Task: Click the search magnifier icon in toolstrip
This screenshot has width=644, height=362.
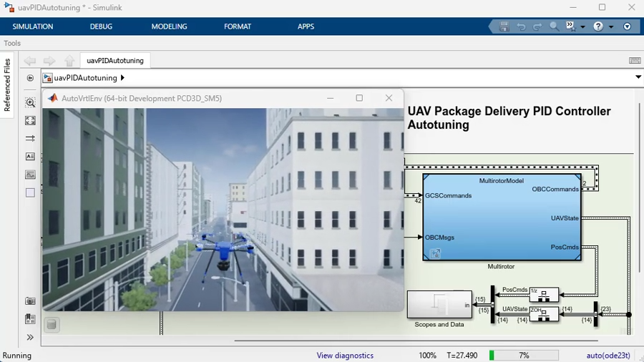Action: tap(554, 26)
